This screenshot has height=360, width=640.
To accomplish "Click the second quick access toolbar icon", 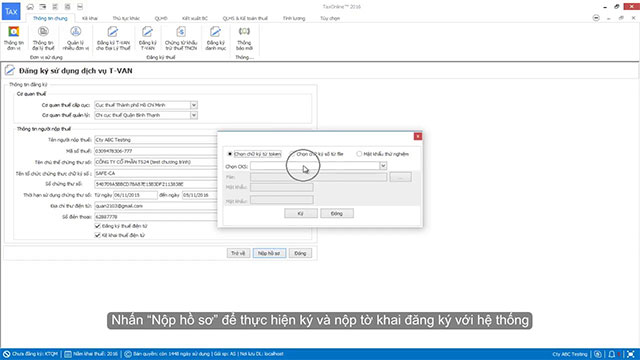I will click(43, 7).
